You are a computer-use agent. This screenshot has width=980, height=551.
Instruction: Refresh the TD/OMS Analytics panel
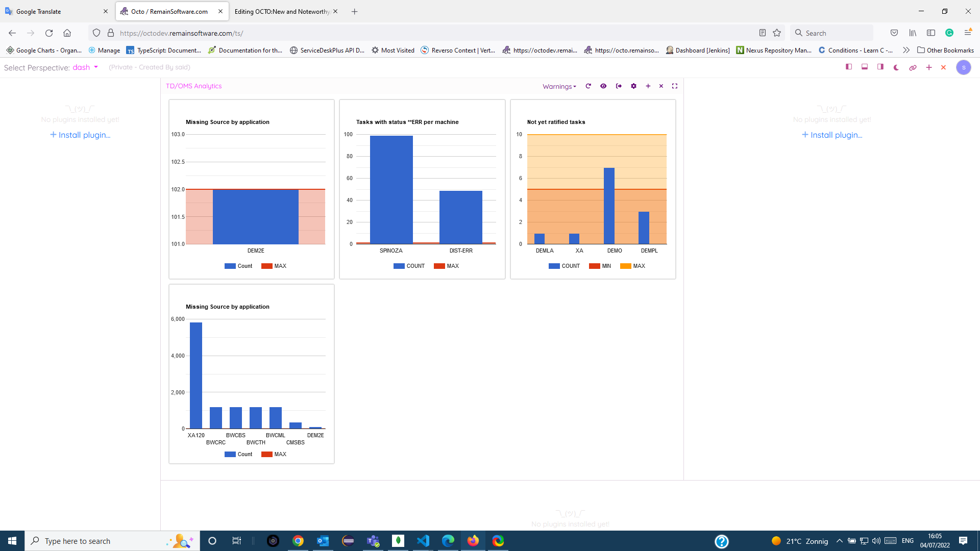[588, 86]
